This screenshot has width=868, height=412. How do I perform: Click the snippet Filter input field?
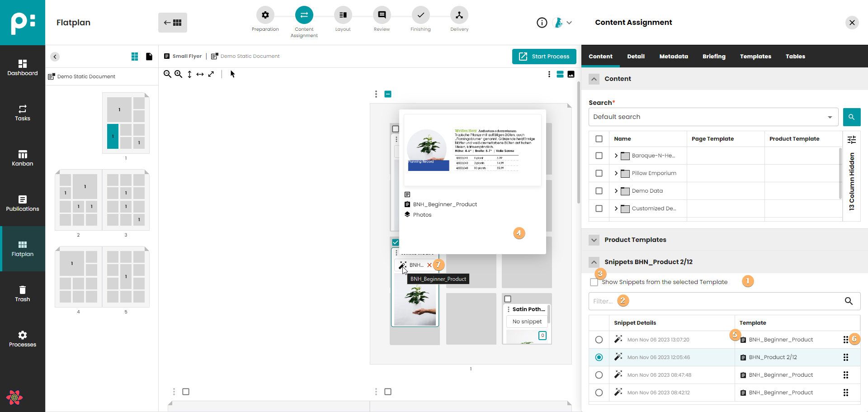pos(714,301)
